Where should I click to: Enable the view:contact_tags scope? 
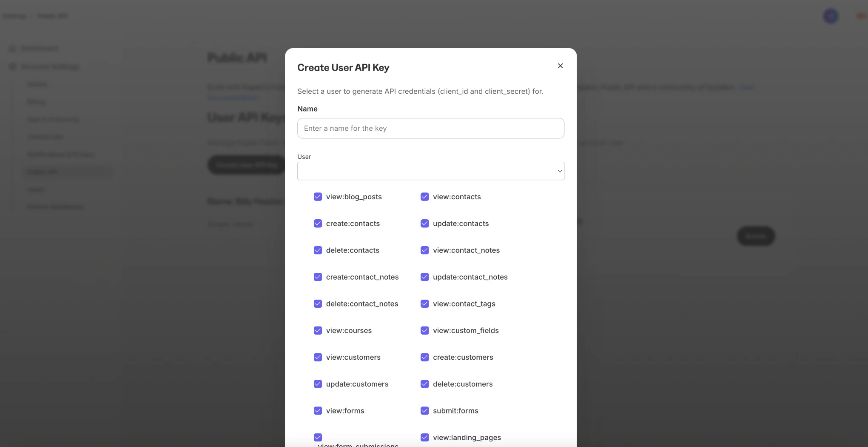(x=424, y=304)
